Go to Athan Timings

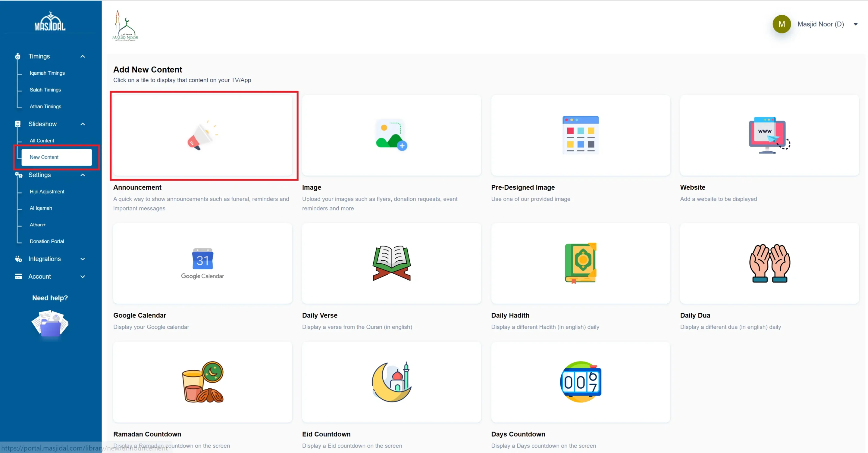point(45,106)
